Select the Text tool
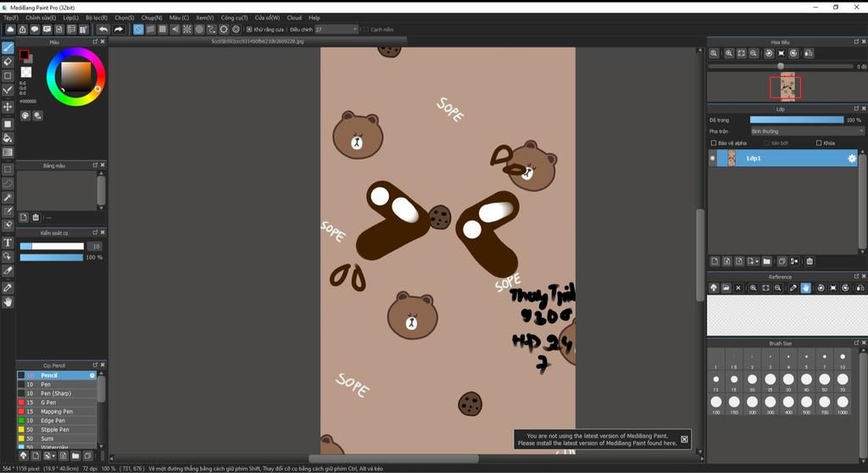868x473 pixels. [8, 242]
